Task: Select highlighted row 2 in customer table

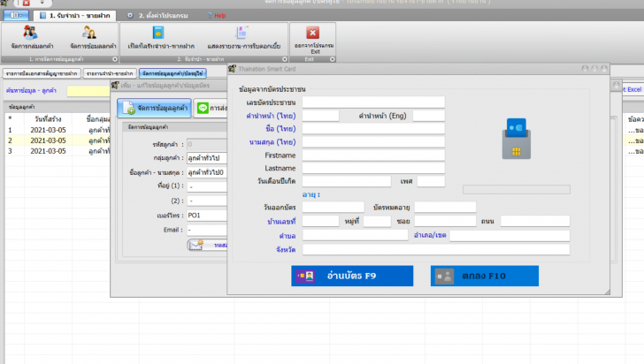Action: click(x=57, y=140)
